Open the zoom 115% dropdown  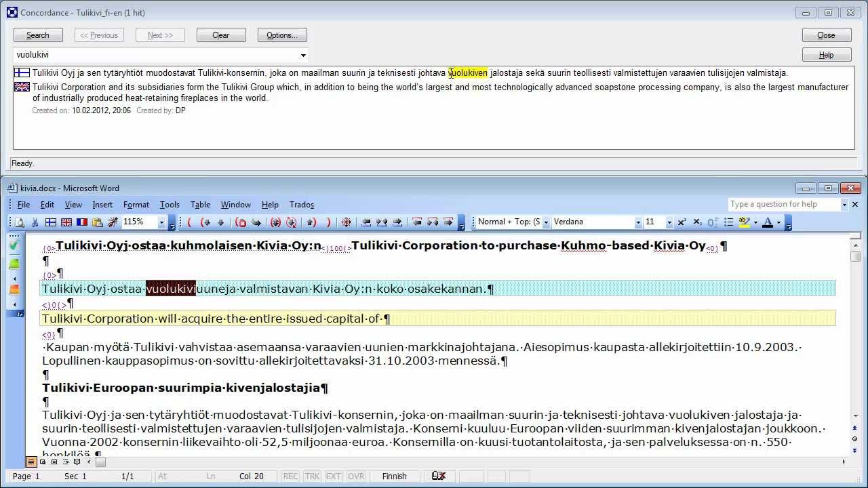(x=161, y=222)
